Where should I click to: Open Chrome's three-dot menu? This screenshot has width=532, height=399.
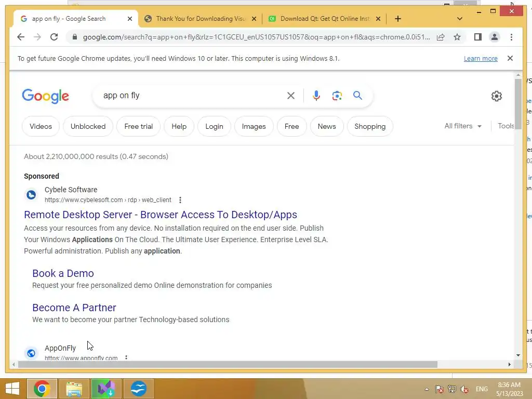tap(511, 37)
